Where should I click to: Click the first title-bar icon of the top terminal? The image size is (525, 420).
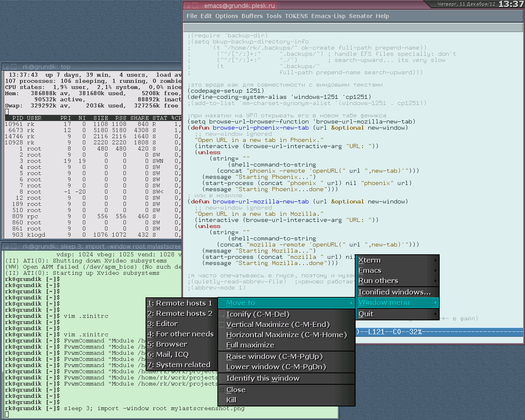coord(6,67)
